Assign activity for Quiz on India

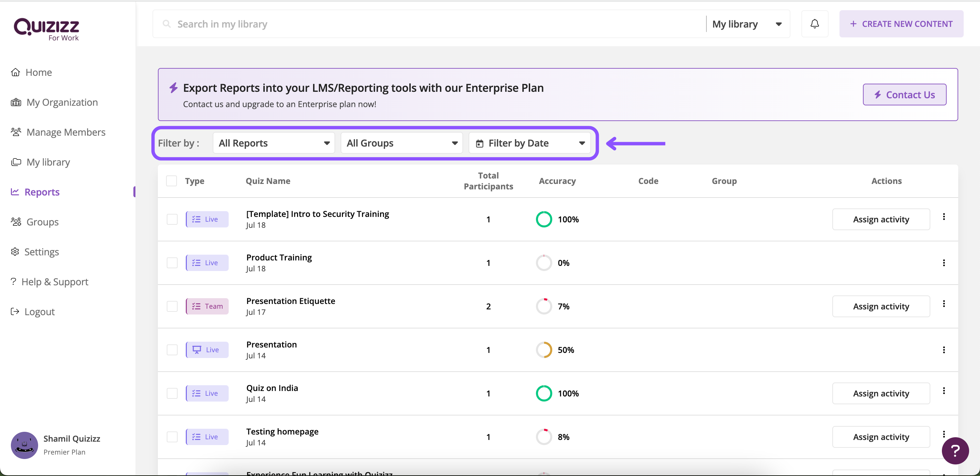(x=881, y=393)
